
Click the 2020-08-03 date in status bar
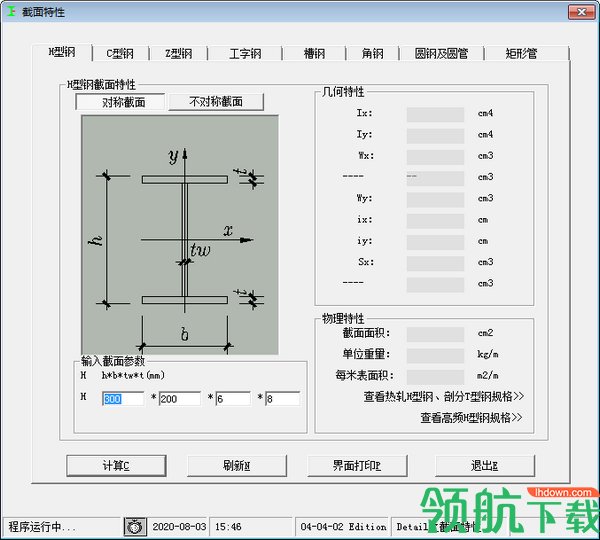point(179,527)
